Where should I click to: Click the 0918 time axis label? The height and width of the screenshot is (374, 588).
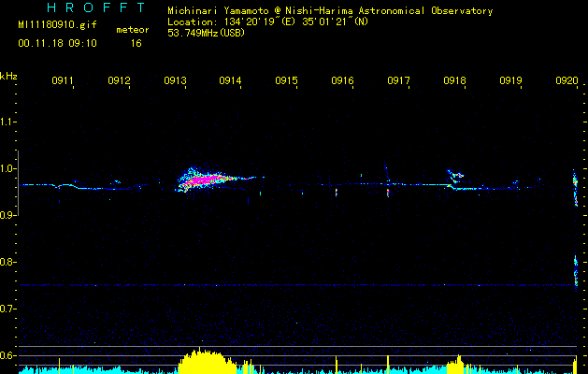click(x=454, y=80)
